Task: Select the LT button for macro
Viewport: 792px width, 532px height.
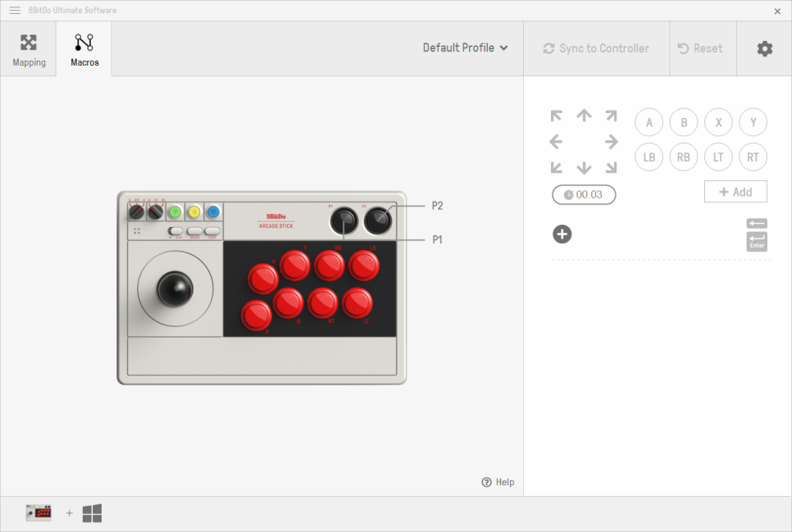Action: point(718,157)
